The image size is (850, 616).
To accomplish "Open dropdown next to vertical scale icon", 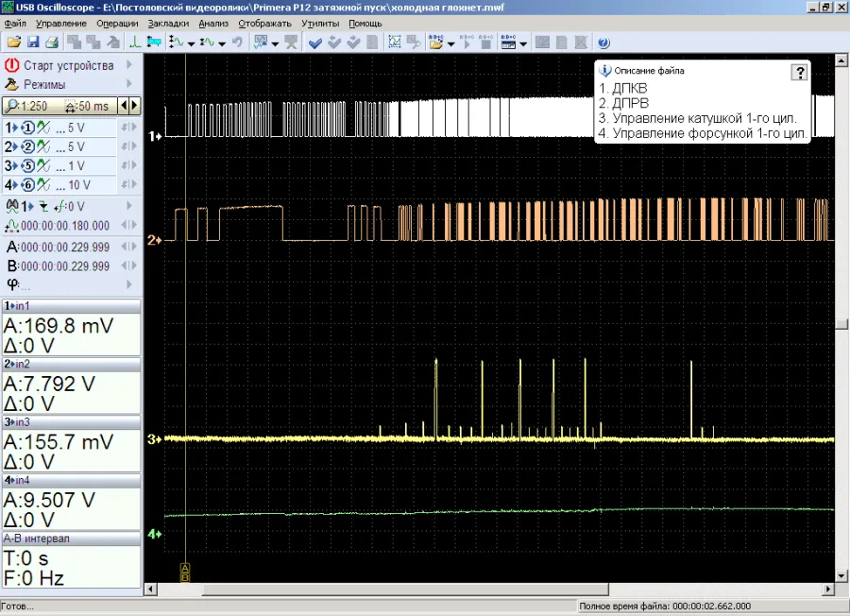I will click(191, 43).
